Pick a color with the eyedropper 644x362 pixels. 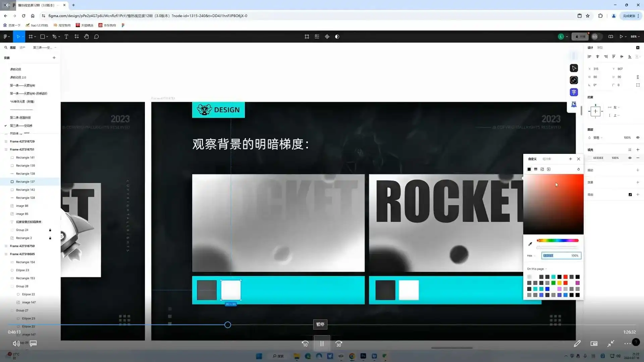click(530, 244)
